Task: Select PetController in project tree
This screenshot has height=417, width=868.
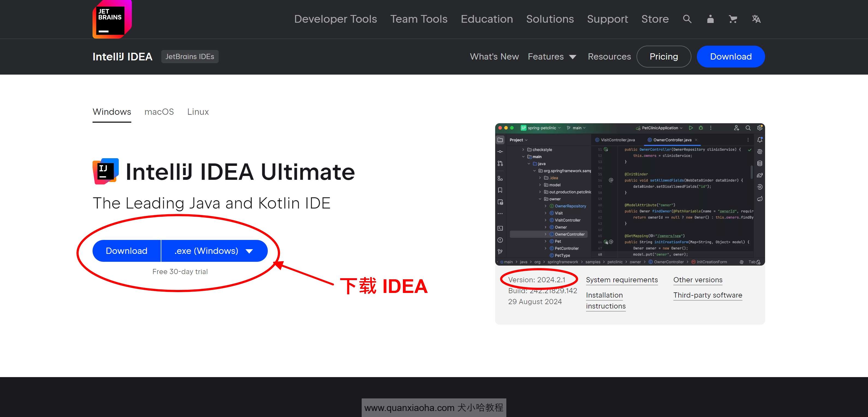Action: pyautogui.click(x=566, y=248)
